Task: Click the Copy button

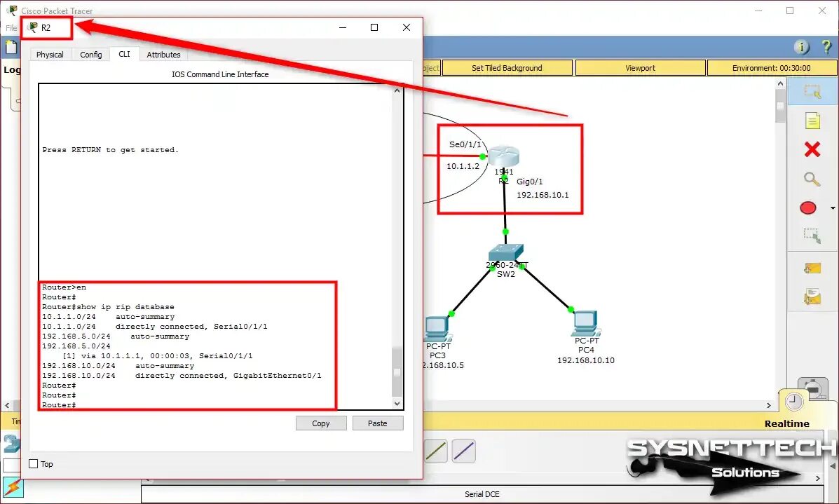Action: coord(321,423)
